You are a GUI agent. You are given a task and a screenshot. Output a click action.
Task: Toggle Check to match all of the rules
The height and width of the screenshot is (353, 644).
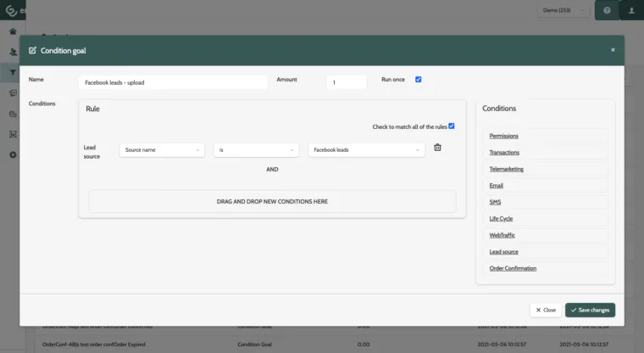[452, 126]
